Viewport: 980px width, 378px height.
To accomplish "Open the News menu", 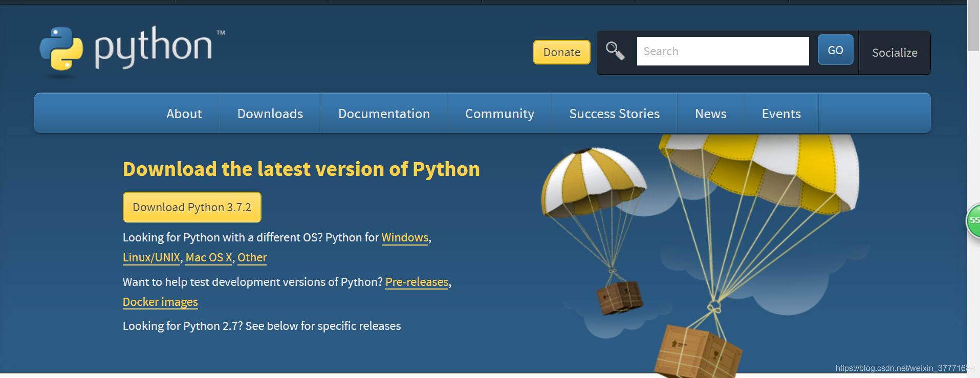I will [x=711, y=114].
